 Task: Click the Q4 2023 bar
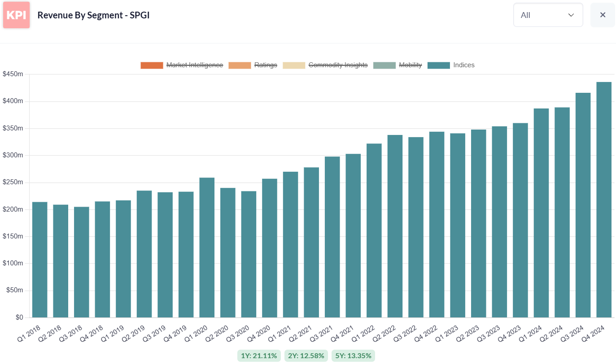pyautogui.click(x=520, y=220)
